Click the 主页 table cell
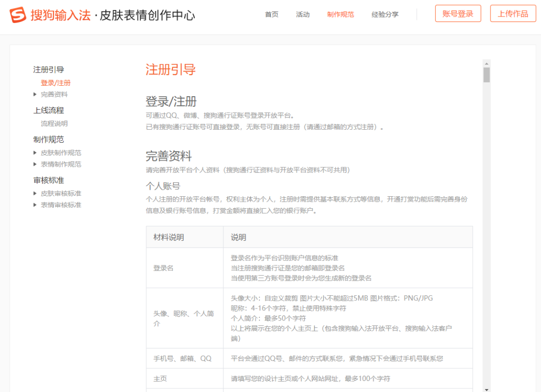541x392 pixels. tap(184, 378)
